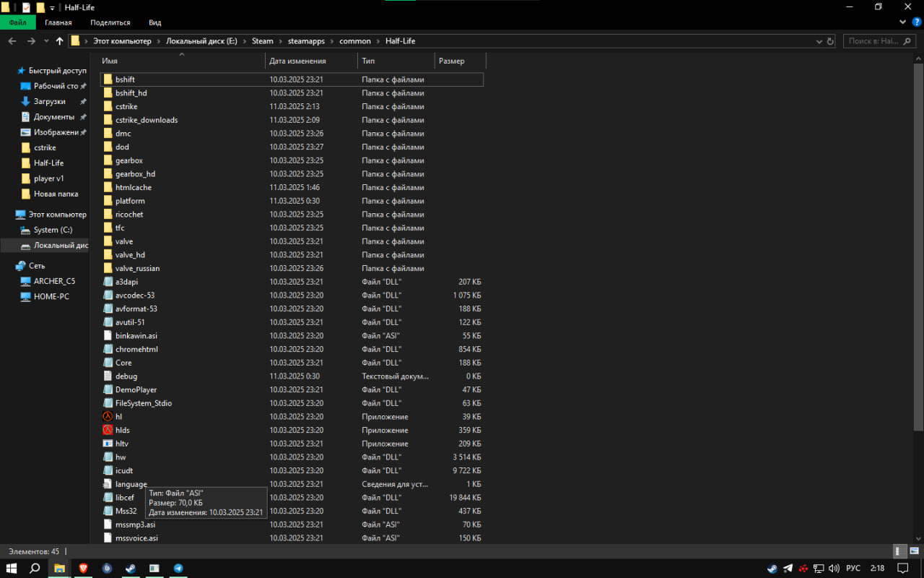This screenshot has width=924, height=578.
Task: Select the hltv application icon
Action: pyautogui.click(x=108, y=444)
